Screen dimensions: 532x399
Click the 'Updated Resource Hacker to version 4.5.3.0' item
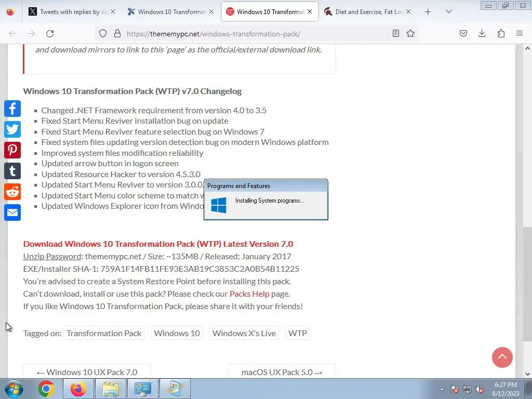point(121,174)
